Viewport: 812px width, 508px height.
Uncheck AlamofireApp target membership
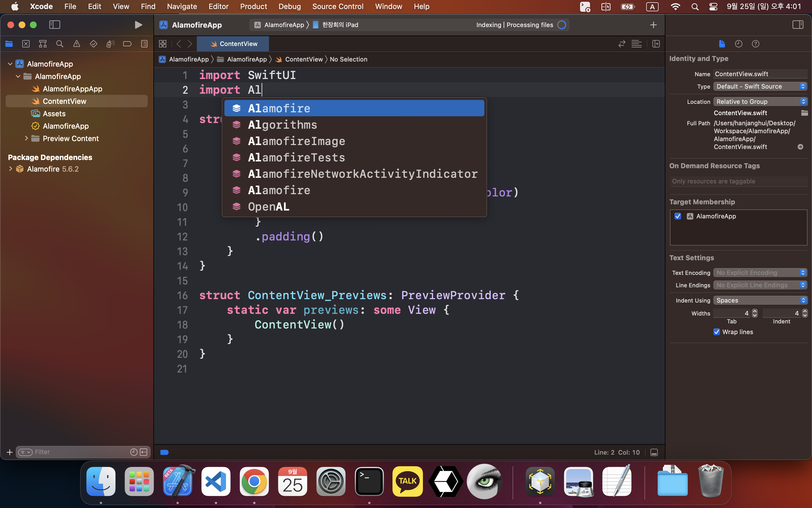[x=678, y=216]
